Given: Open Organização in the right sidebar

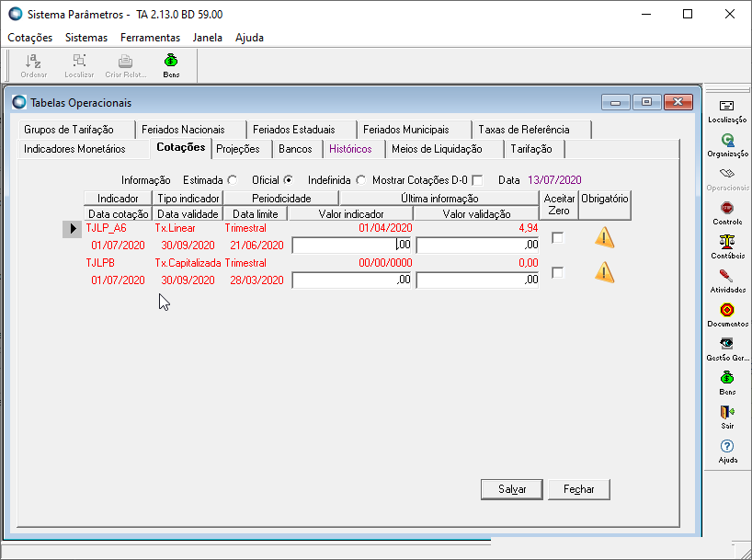Looking at the screenshot, I should [x=727, y=145].
